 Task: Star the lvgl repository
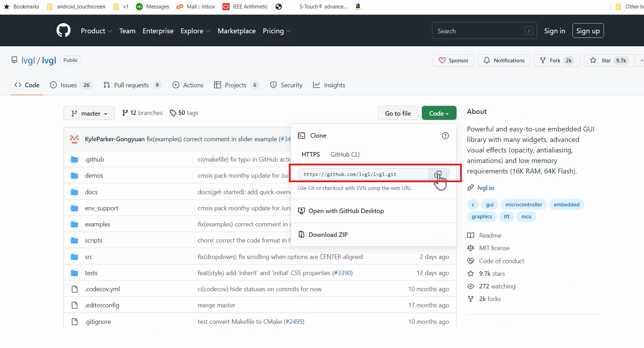(610, 60)
